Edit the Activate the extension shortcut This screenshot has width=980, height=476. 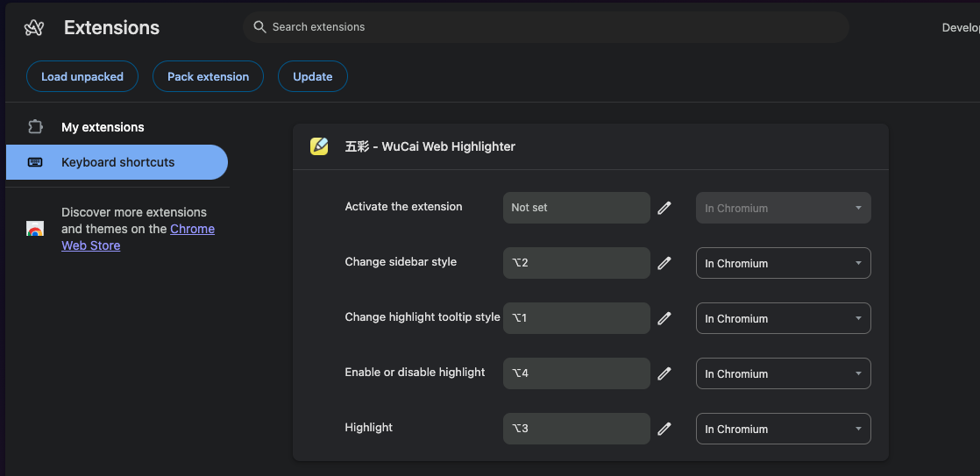click(x=664, y=208)
